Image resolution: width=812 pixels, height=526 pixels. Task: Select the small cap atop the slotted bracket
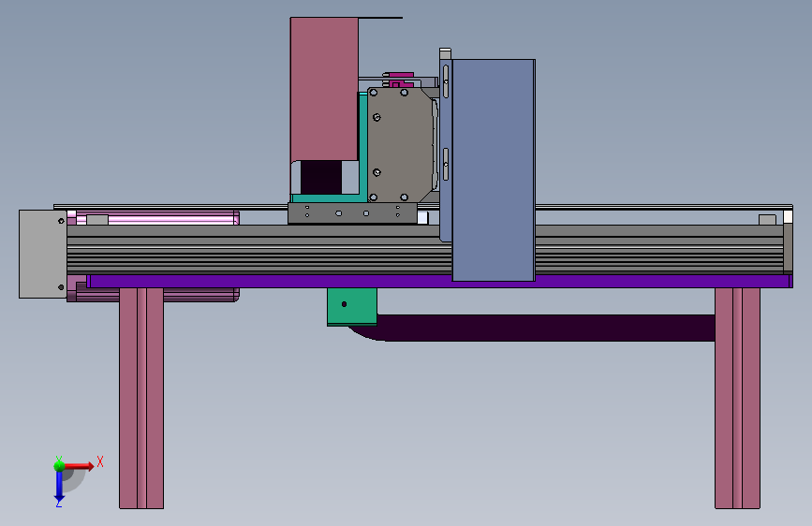click(x=446, y=54)
